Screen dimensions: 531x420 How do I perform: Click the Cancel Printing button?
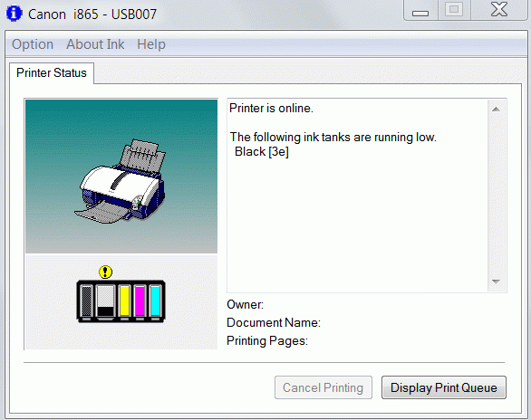[x=323, y=387]
